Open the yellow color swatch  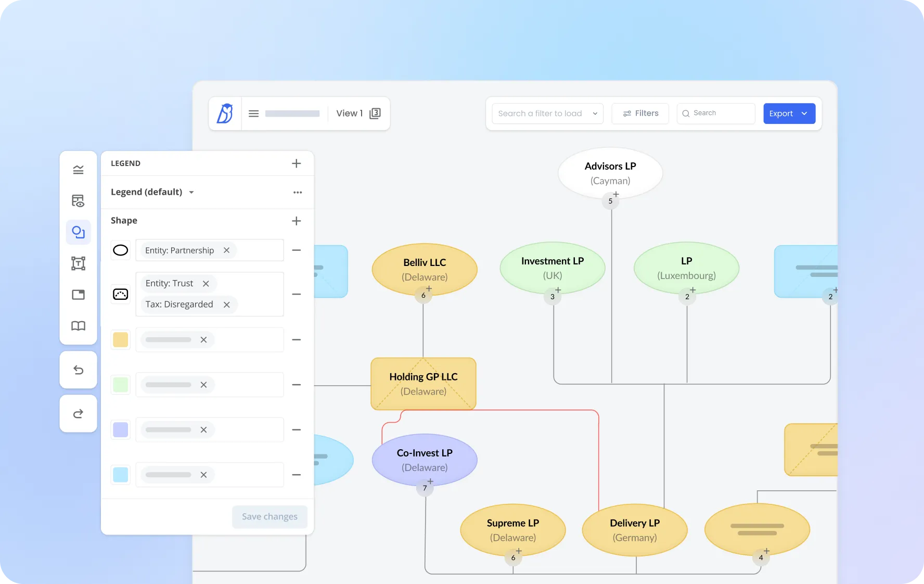tap(121, 340)
